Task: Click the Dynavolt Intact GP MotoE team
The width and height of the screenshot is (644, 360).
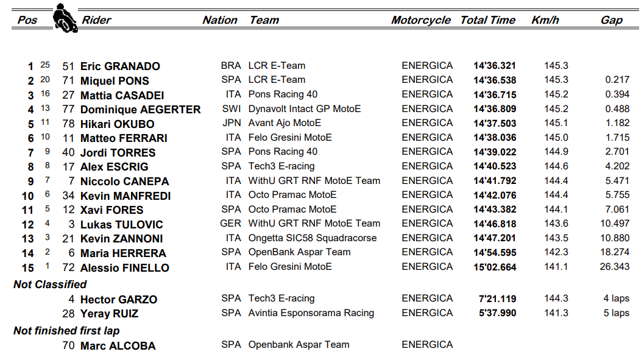Action: pyautogui.click(x=304, y=109)
